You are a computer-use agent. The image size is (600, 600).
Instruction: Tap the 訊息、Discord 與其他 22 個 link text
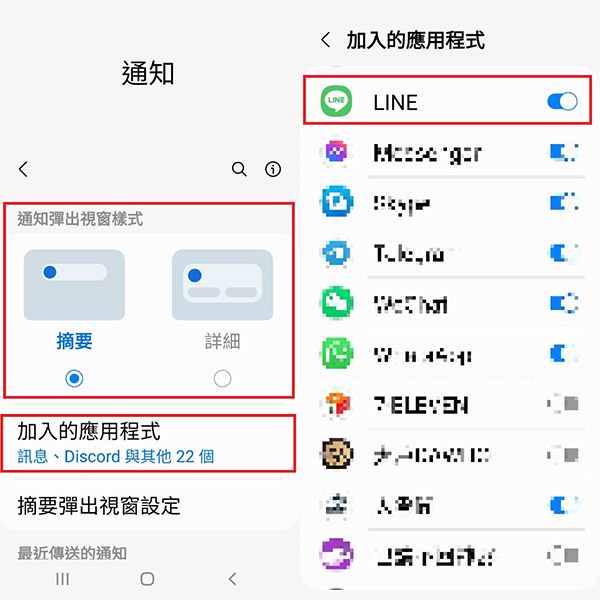click(x=116, y=456)
